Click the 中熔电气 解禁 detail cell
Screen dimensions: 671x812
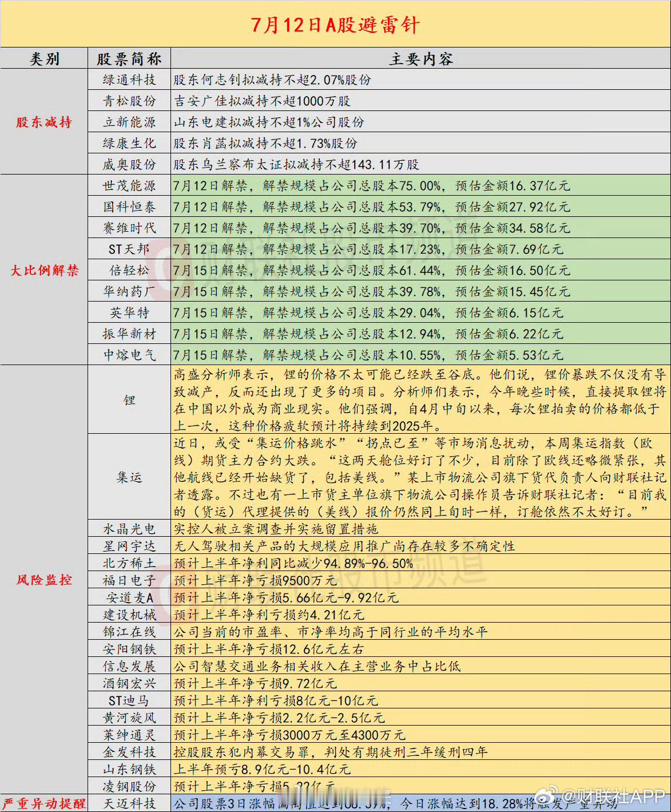(x=372, y=354)
